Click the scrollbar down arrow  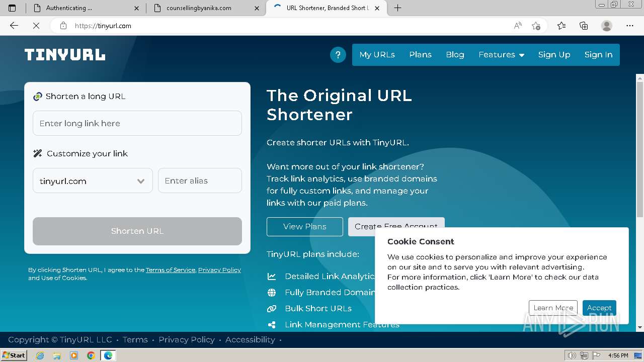point(640,327)
